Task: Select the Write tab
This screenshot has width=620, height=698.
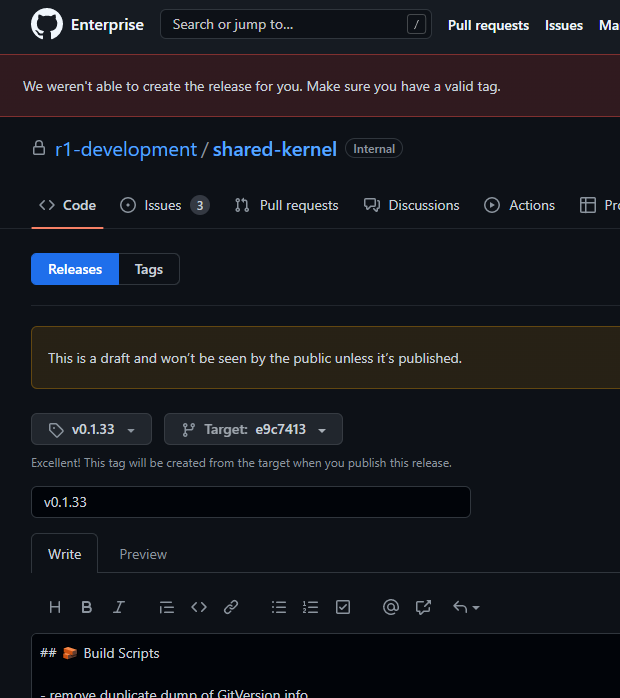Action: 65,554
